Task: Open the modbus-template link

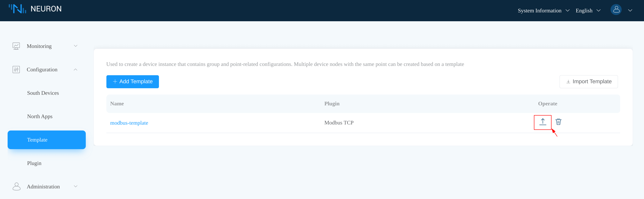Action: [129, 123]
